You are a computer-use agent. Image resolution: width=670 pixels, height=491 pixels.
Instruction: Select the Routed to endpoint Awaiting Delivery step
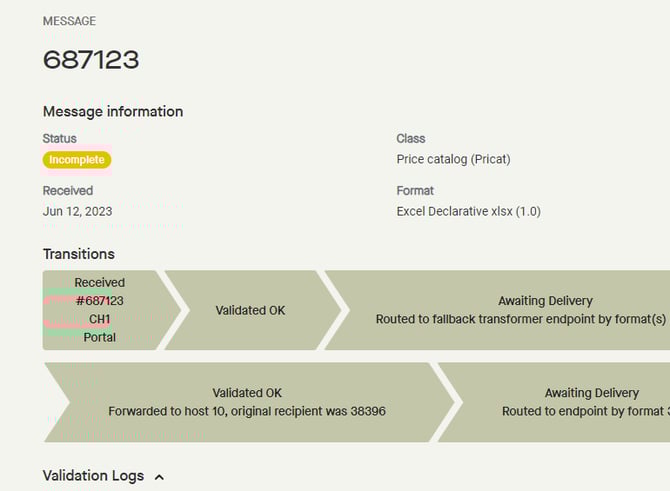(570, 402)
